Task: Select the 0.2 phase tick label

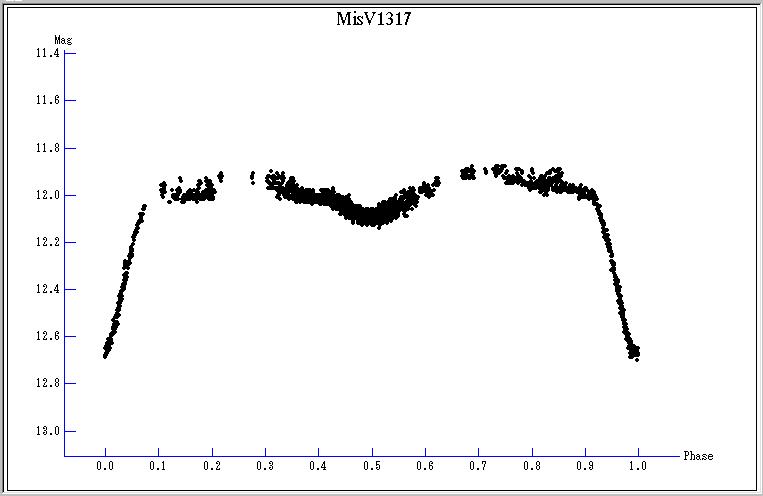Action: coord(212,466)
